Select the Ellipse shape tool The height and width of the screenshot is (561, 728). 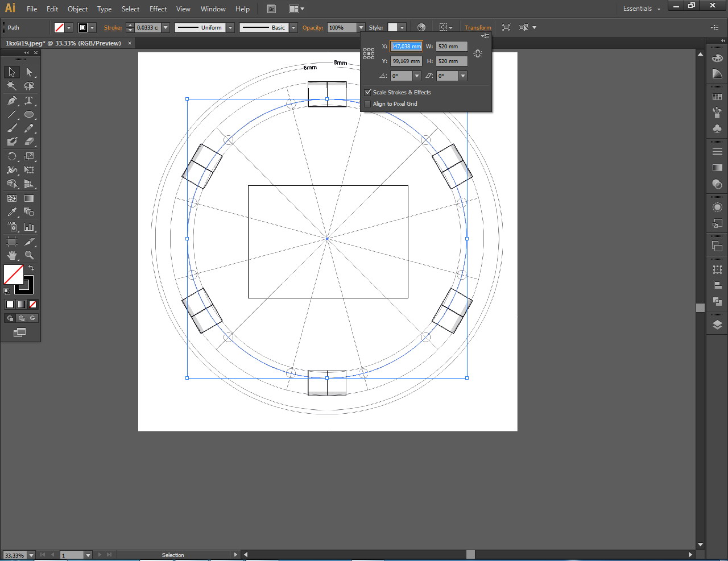point(29,115)
